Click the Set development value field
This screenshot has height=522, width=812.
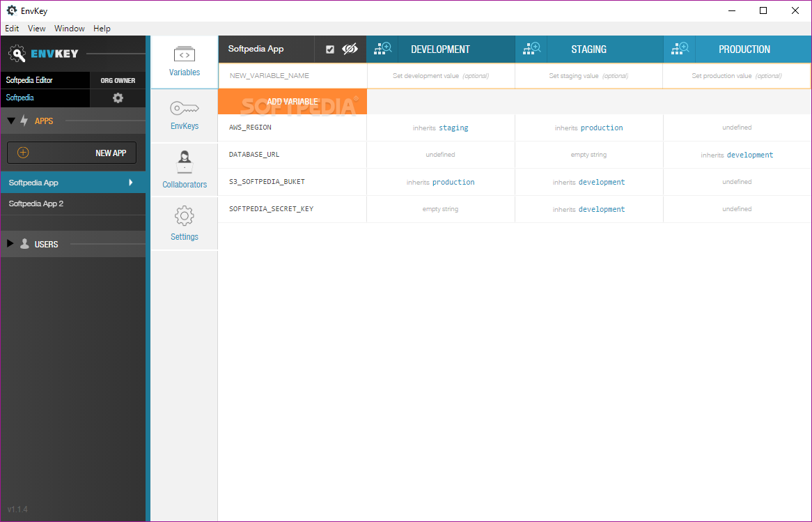click(441, 76)
